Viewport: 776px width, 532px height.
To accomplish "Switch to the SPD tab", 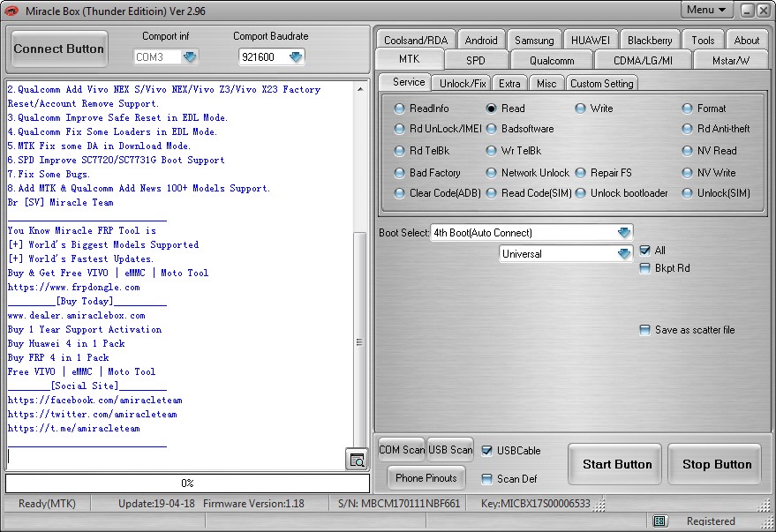I will pyautogui.click(x=476, y=60).
